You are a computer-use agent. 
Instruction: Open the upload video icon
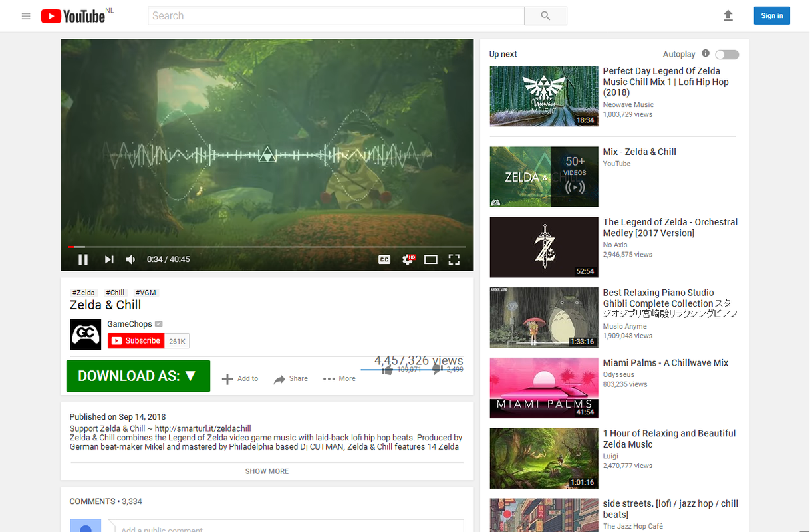tap(728, 15)
